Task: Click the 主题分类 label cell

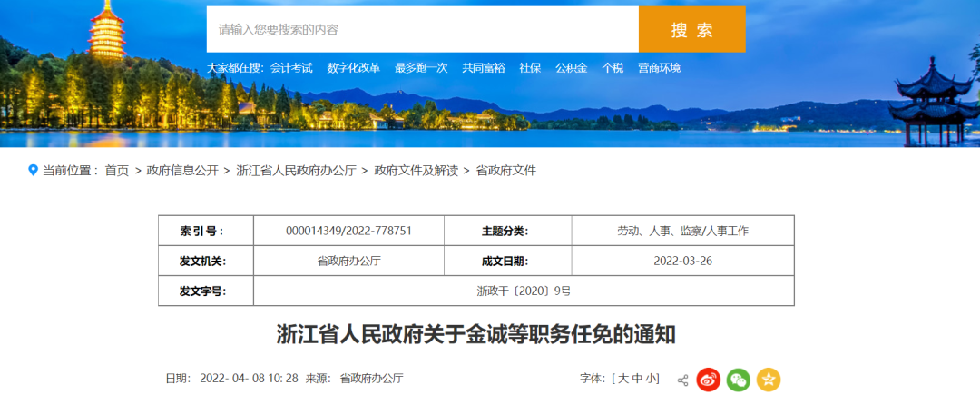Action: [507, 231]
